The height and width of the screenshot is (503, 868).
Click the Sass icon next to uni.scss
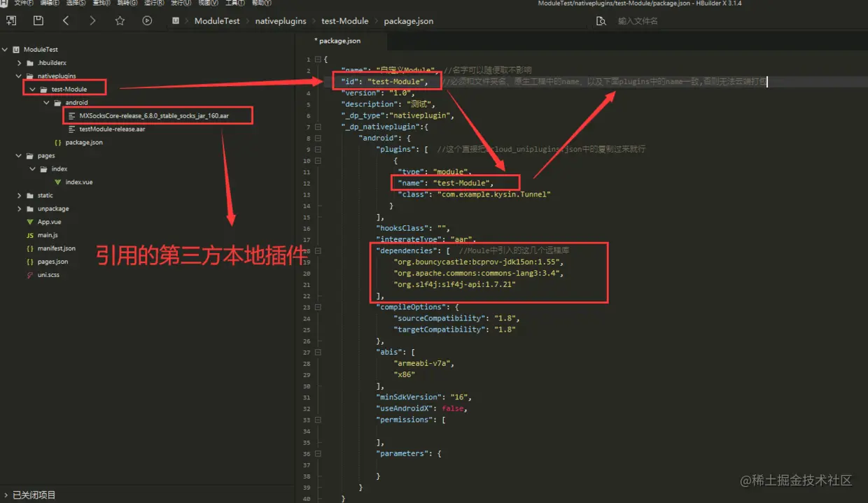pyautogui.click(x=29, y=275)
